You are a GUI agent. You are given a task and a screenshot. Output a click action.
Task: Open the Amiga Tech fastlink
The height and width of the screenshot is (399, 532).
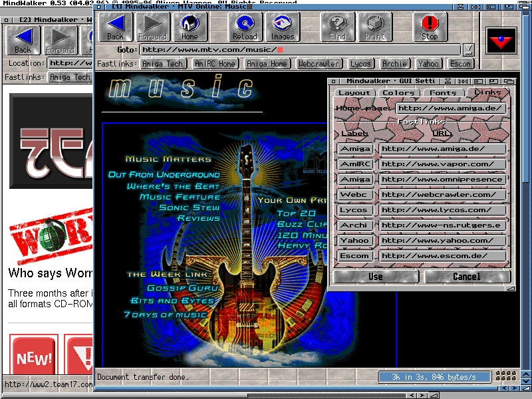(163, 64)
